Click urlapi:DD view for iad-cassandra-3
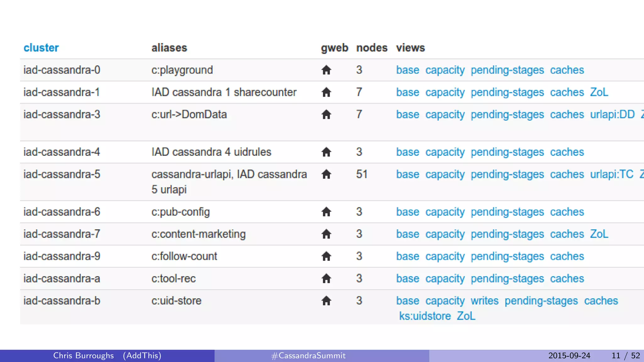This screenshot has height=362, width=644. pyautogui.click(x=612, y=114)
